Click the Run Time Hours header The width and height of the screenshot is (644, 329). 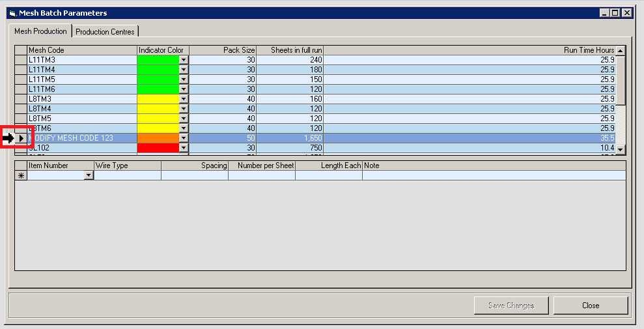(469, 50)
